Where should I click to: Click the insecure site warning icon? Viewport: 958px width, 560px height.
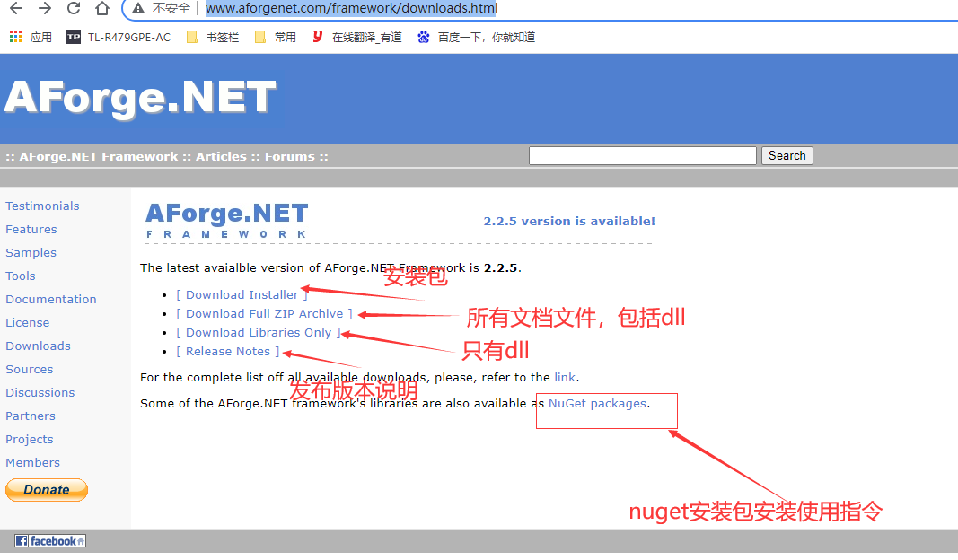(x=138, y=9)
